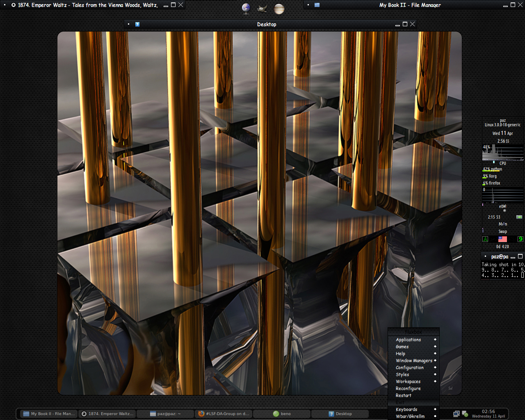Switch to paz@paz: ~ terminal in taskbar
The height and width of the screenshot is (420, 525).
point(165,414)
